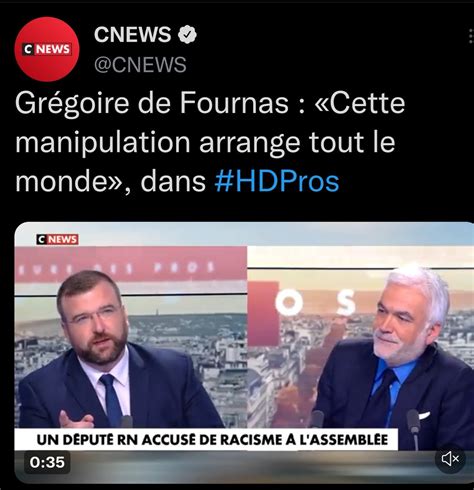Click the pointing hand at the video's bottom left
474x490 pixels.
[x=75, y=420]
